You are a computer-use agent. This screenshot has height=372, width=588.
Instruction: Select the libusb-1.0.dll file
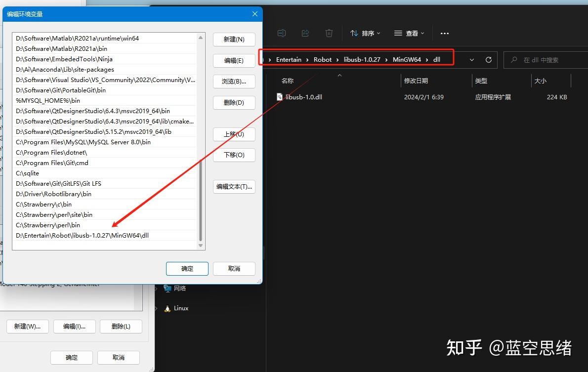click(x=303, y=97)
